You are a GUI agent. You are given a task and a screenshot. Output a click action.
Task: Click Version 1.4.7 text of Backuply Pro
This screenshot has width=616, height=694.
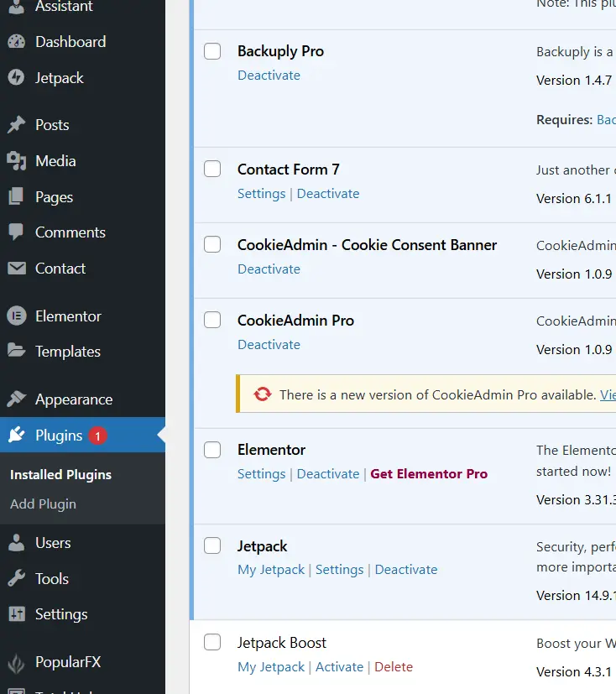(x=574, y=80)
